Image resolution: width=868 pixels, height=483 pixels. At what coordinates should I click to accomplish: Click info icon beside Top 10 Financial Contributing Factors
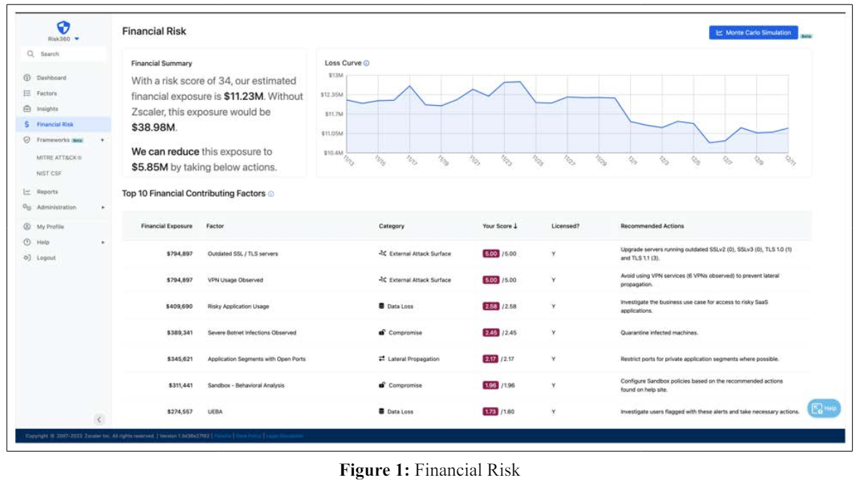coord(271,194)
